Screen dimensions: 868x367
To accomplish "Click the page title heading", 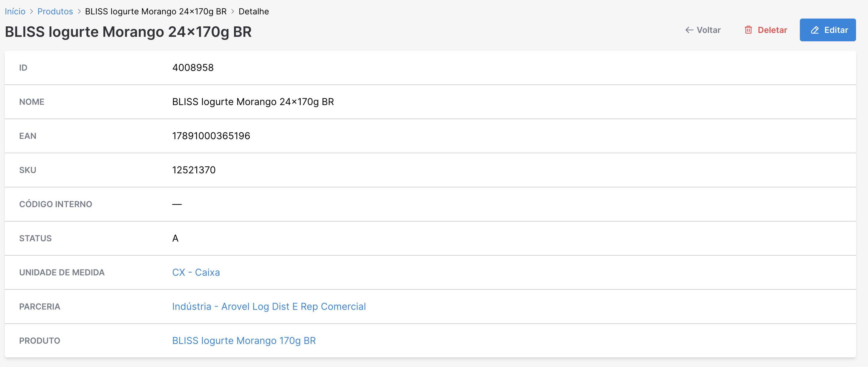I will click(128, 32).
